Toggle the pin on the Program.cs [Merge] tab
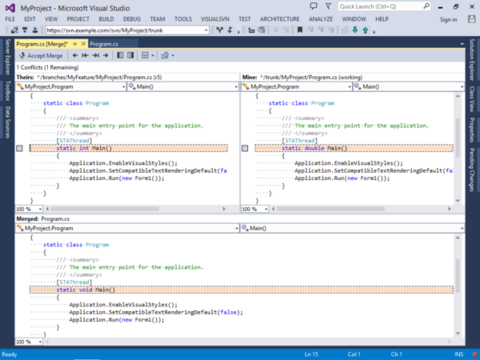The height and width of the screenshot is (360, 480). point(75,44)
